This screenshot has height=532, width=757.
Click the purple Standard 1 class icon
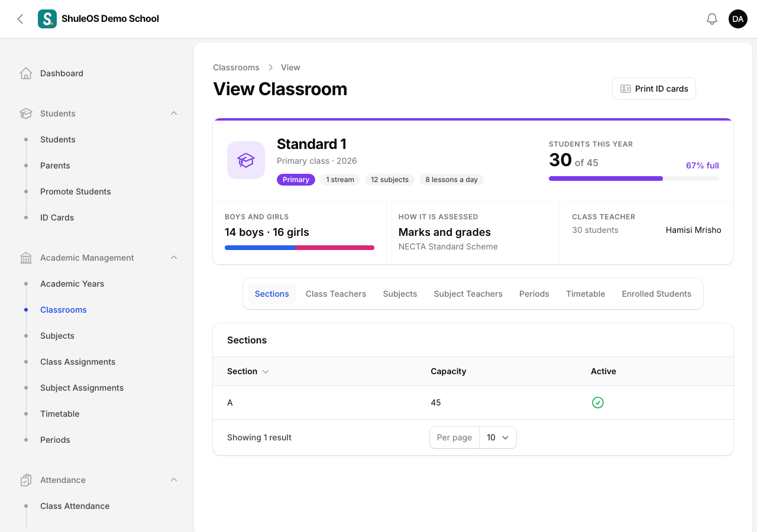point(246,160)
